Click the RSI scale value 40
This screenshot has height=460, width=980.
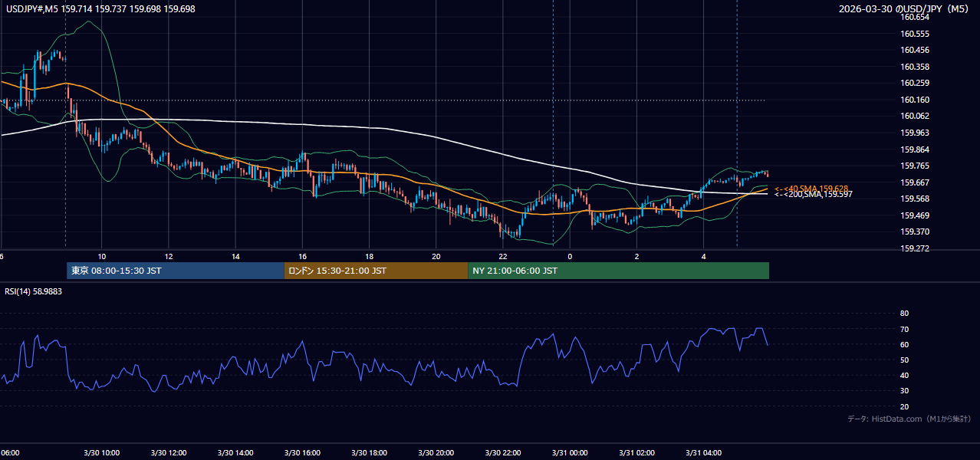pos(904,376)
